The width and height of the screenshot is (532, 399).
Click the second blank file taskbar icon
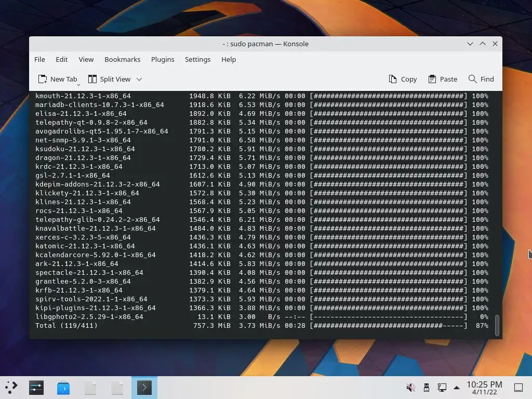(x=117, y=388)
